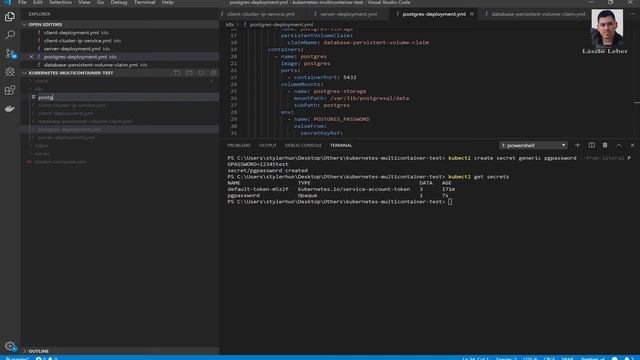Close postgres-deployment.yml in the Open Editors list

[x=31, y=57]
